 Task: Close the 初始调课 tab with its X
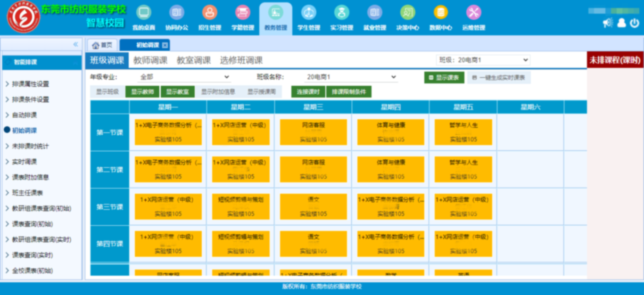click(165, 45)
